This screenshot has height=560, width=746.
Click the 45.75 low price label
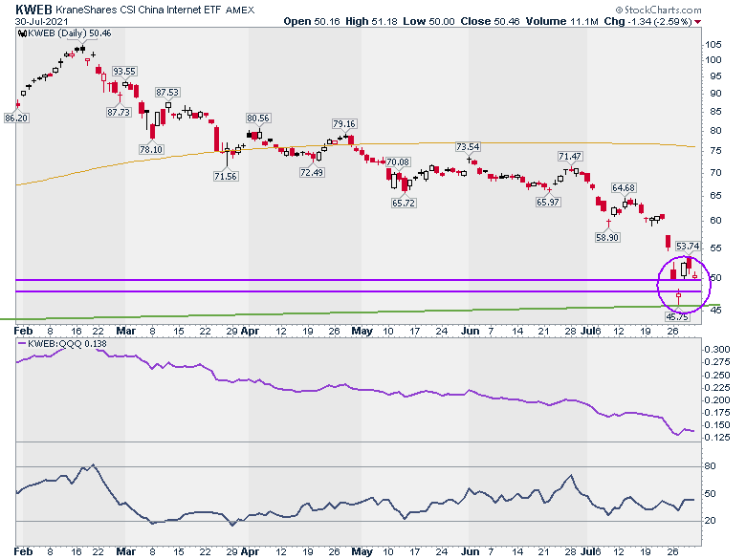677,316
